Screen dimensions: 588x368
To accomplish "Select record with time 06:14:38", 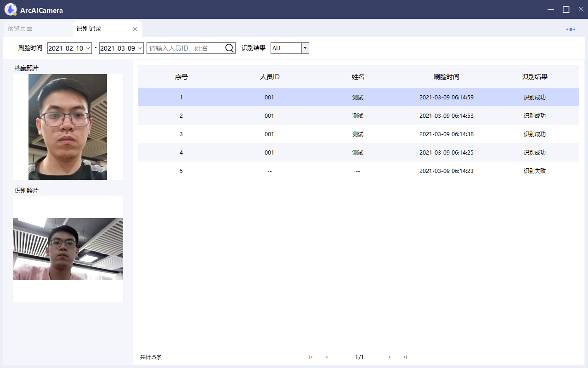I will click(x=358, y=134).
